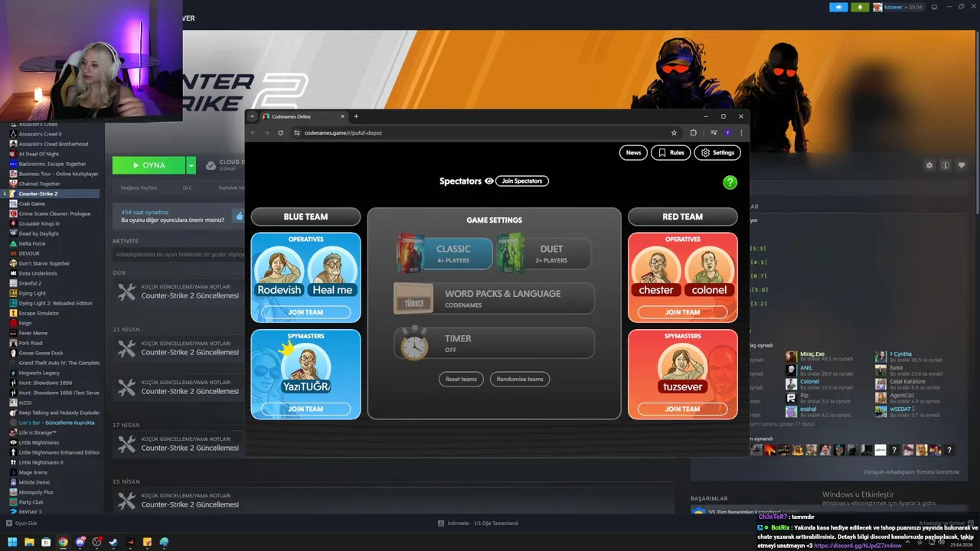Open the Rules button

tap(671, 152)
